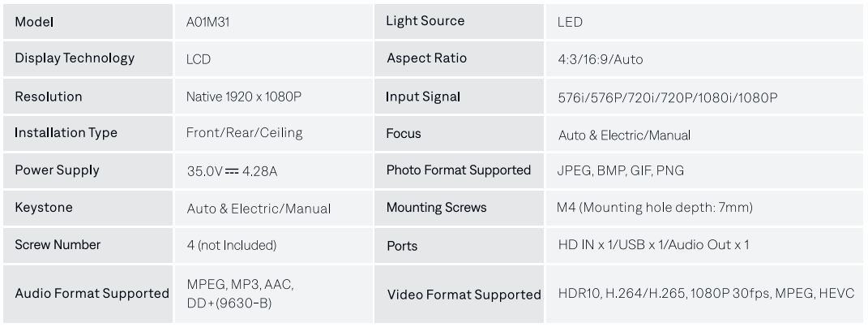Click the 4:3/16:9/Auto aspect ratio value
The image size is (868, 327).
point(600,60)
